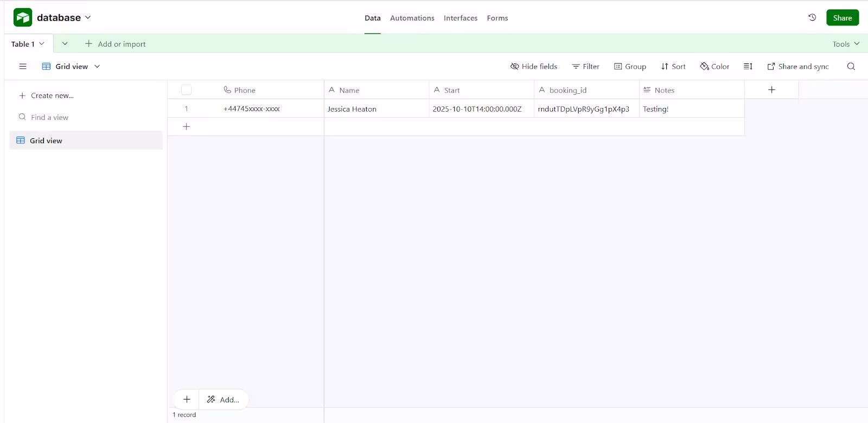Click the green Share button

[x=843, y=17]
